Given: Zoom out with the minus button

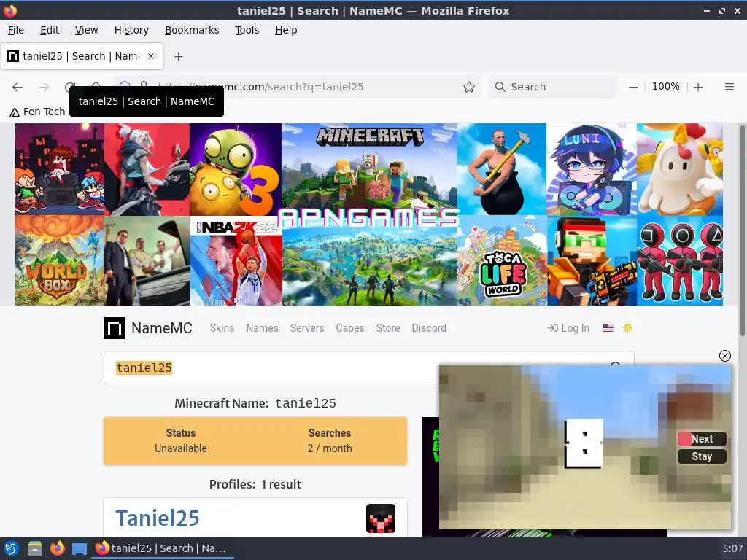Looking at the screenshot, I should [x=632, y=87].
